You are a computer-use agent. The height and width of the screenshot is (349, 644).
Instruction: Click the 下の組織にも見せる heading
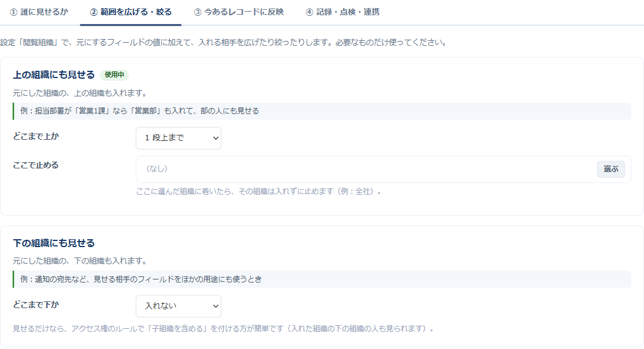(54, 243)
